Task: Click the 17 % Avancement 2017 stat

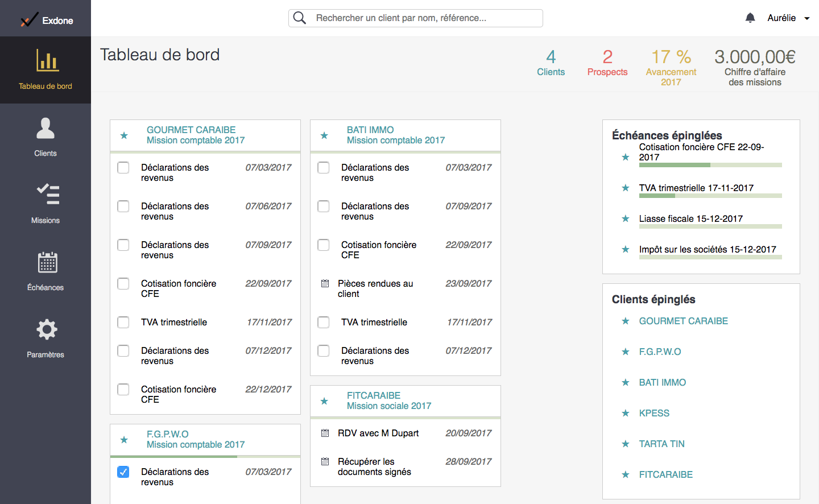Action: (671, 67)
